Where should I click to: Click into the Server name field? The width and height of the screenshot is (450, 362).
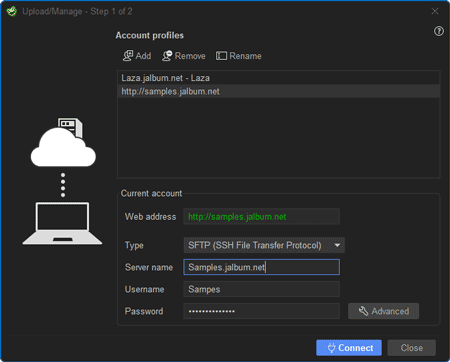262,267
